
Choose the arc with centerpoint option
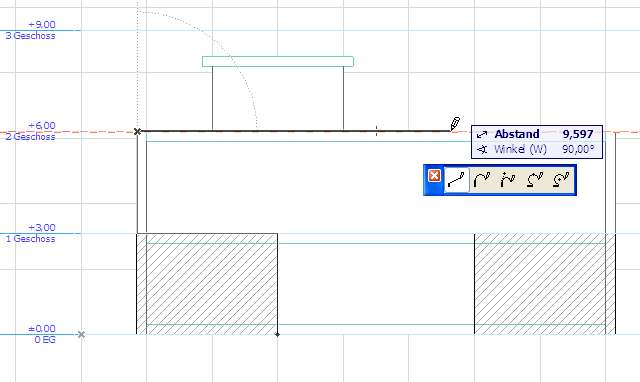(x=561, y=180)
